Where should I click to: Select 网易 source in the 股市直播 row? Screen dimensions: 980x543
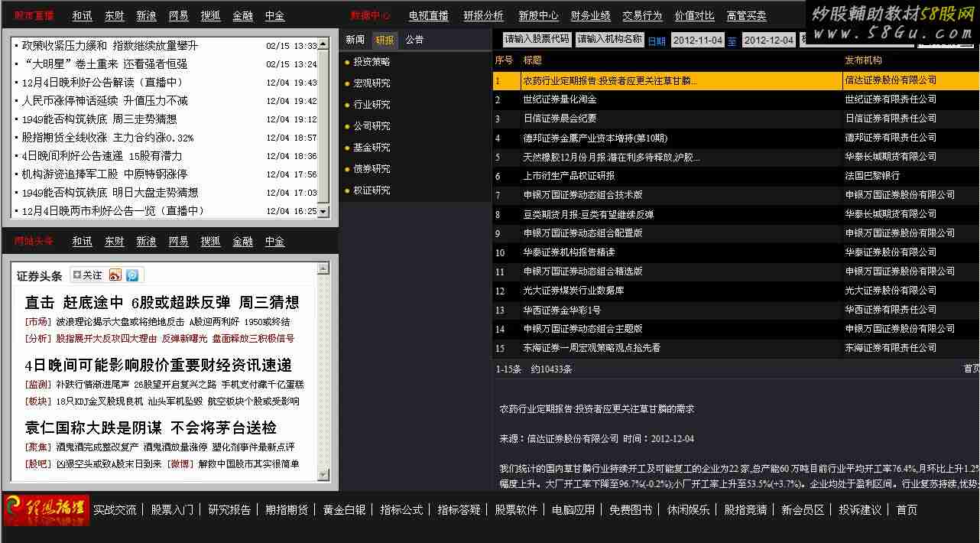(178, 16)
